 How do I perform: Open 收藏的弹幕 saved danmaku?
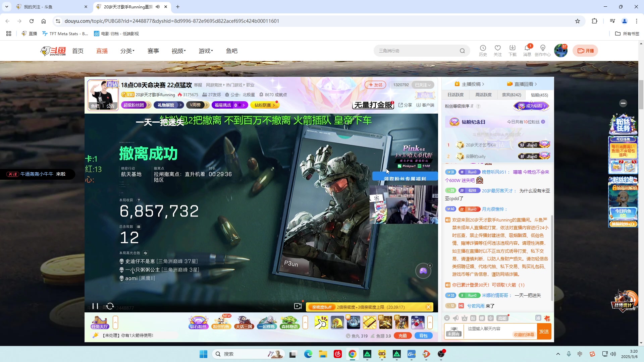coord(524,335)
